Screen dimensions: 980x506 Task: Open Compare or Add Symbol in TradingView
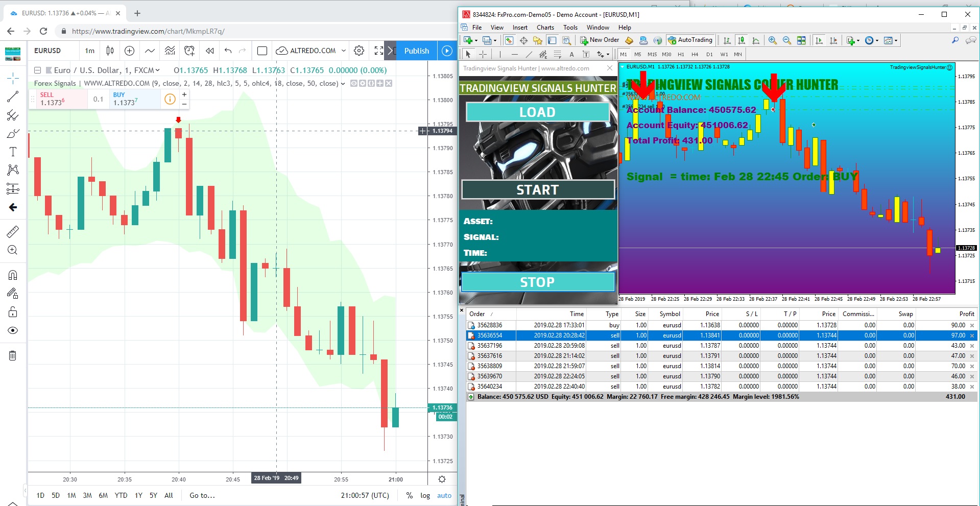pos(130,51)
